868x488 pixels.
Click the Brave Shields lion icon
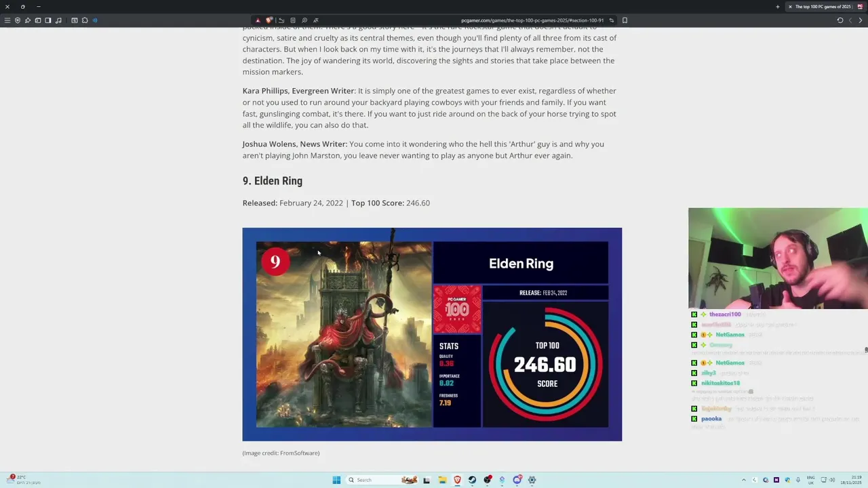[x=269, y=20]
